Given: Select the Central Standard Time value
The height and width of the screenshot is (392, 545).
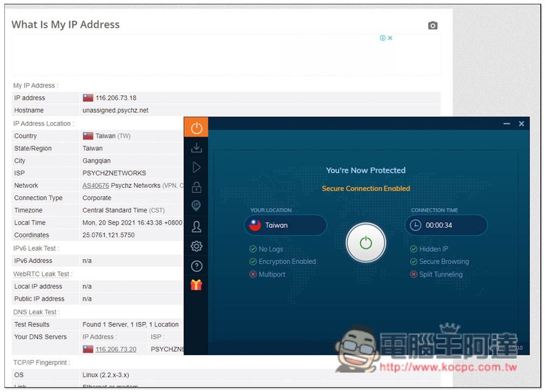Looking at the screenshot, I should pos(123,210).
